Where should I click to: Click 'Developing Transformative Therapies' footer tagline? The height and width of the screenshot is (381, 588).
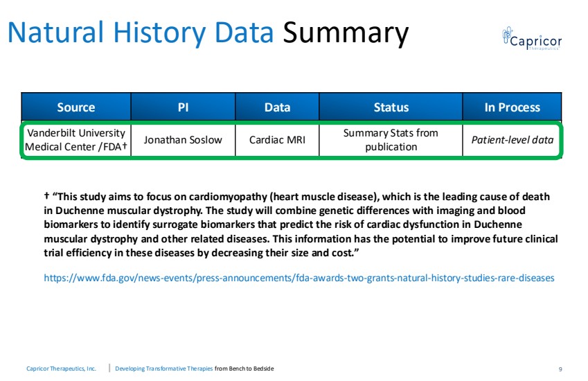[164, 369]
